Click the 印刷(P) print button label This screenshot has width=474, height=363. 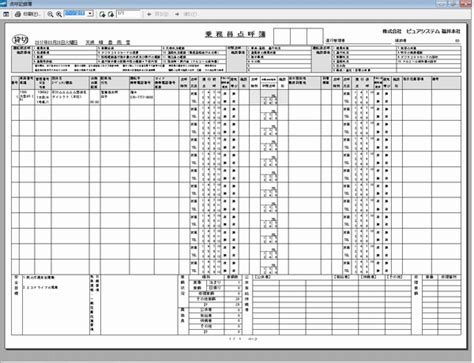click(x=32, y=14)
